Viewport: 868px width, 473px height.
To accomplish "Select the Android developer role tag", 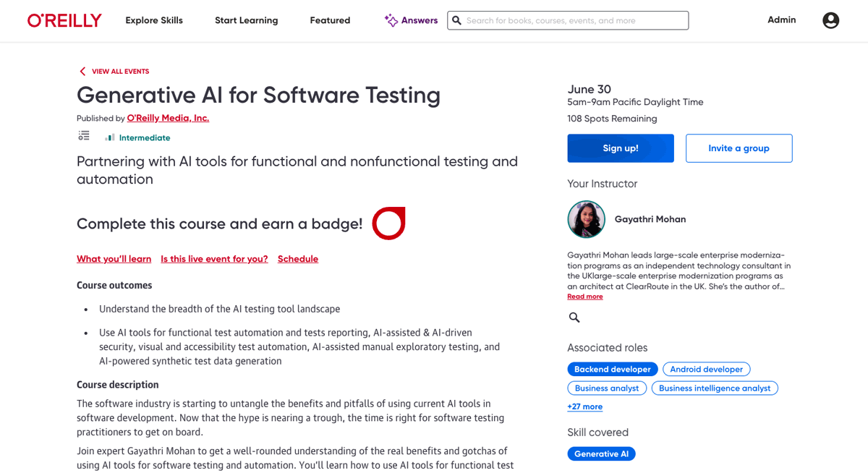I will coord(707,370).
